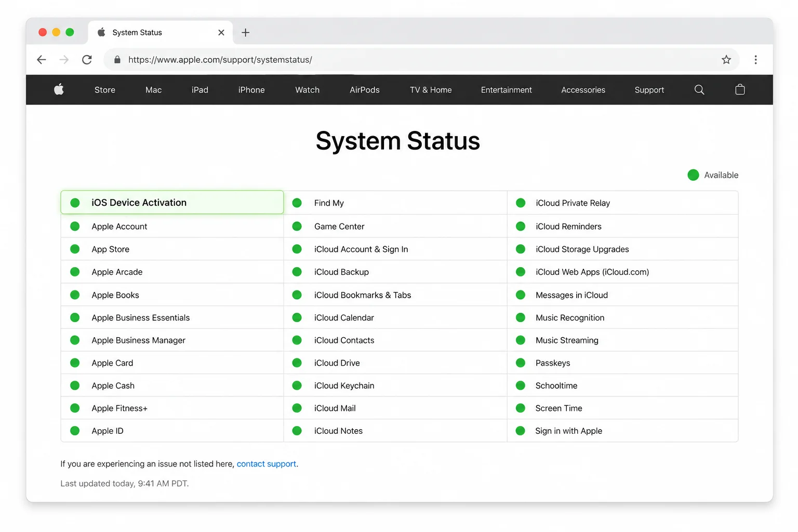Open the AirPods menu item
Image resolution: width=798 pixels, height=532 pixels.
click(x=365, y=90)
